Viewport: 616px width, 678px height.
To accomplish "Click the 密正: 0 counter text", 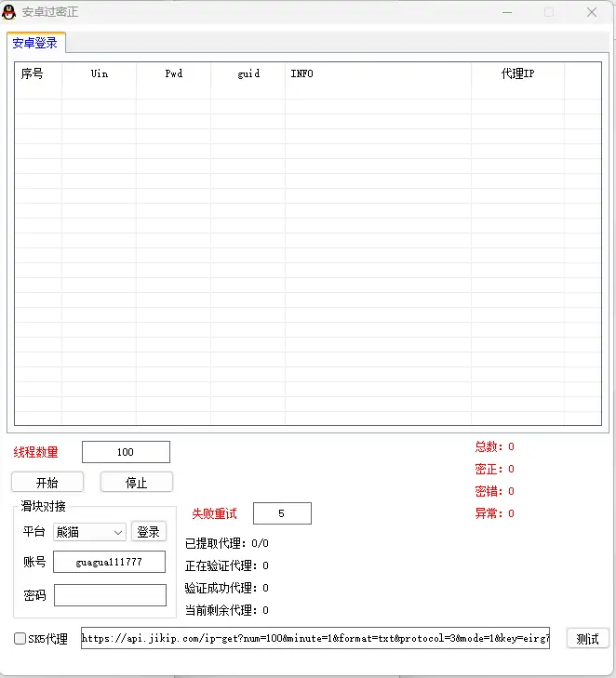I will (494, 469).
